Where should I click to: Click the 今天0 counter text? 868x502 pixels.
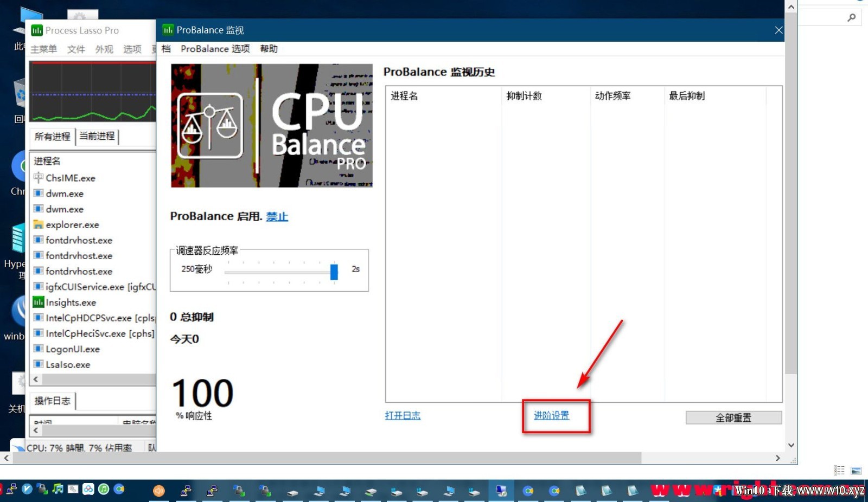click(184, 339)
